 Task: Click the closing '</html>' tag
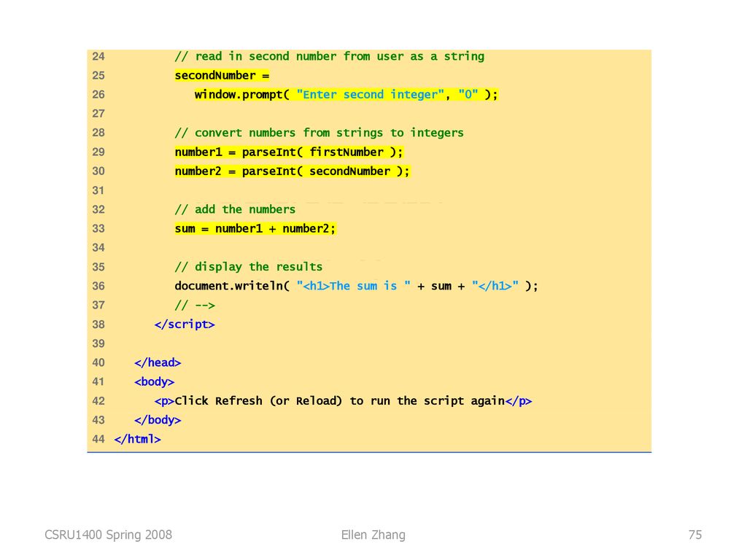(138, 439)
